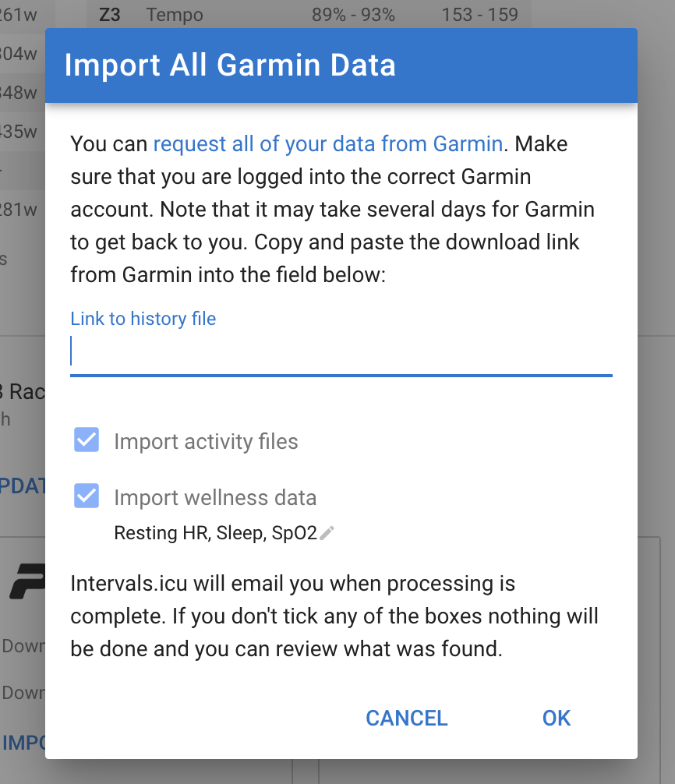Click the "Resting HR, Sleep, SpO2" text
This screenshot has width=675, height=784.
[x=216, y=532]
